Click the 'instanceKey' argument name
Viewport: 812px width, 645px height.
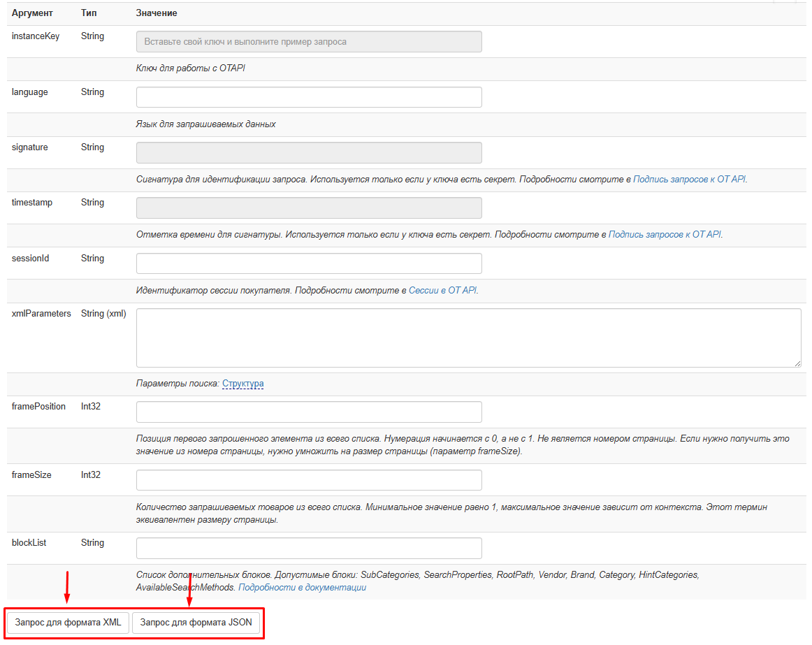(x=36, y=36)
